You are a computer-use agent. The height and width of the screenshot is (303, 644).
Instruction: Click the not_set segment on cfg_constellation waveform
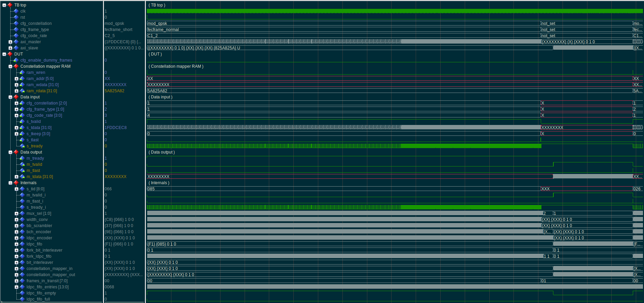click(x=586, y=23)
